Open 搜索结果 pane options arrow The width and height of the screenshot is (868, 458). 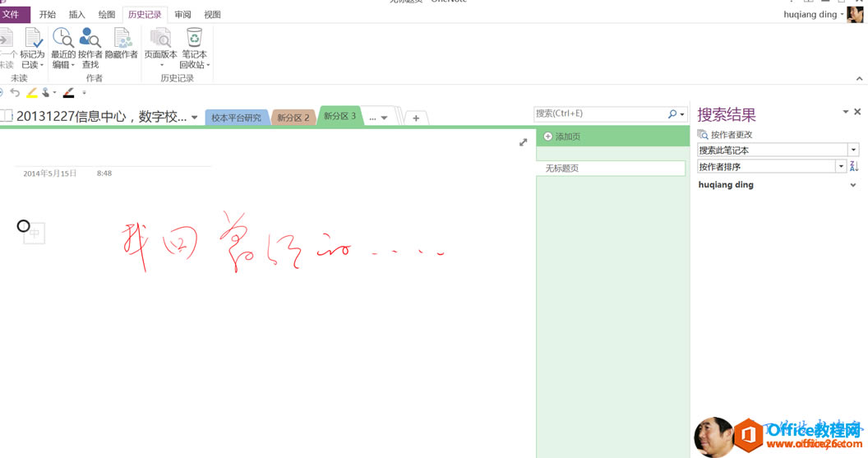[x=845, y=112]
